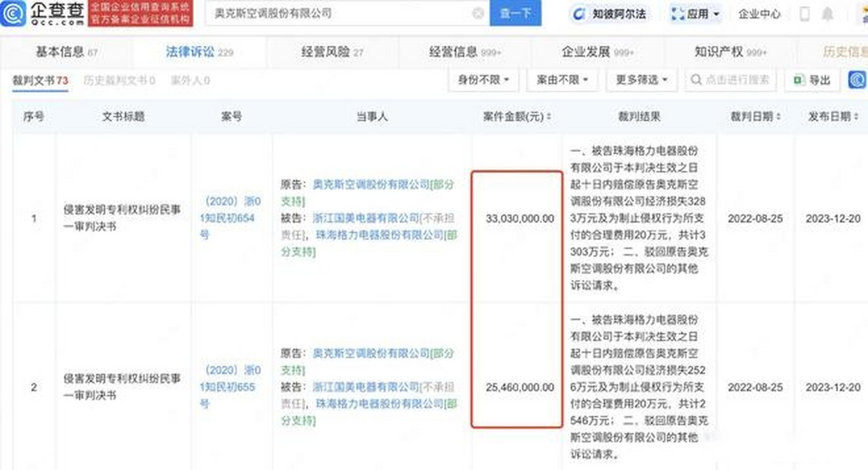Expand the 身份不限 filter dropdown
Image resolution: width=868 pixels, height=470 pixels.
pos(483,80)
